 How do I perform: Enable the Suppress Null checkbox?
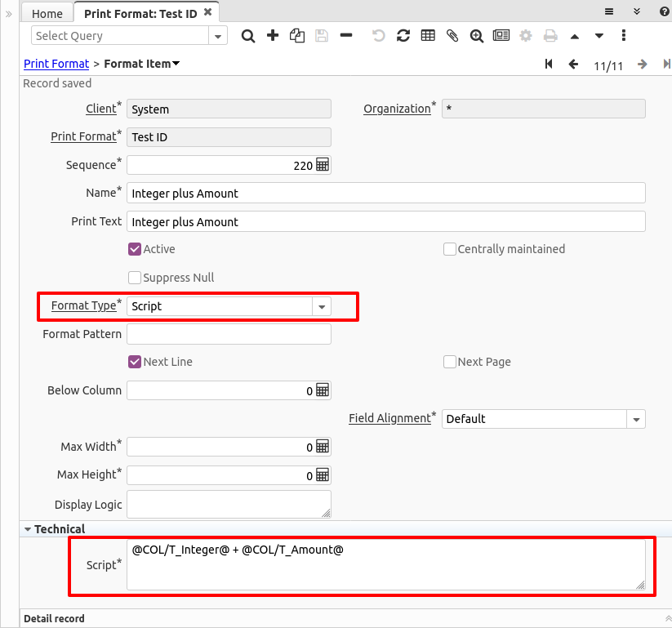pos(135,278)
